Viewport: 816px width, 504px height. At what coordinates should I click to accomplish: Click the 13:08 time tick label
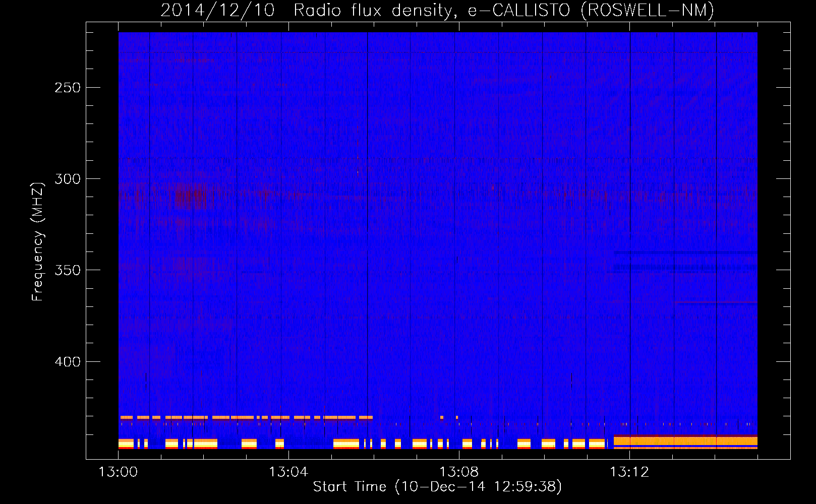pyautogui.click(x=459, y=472)
